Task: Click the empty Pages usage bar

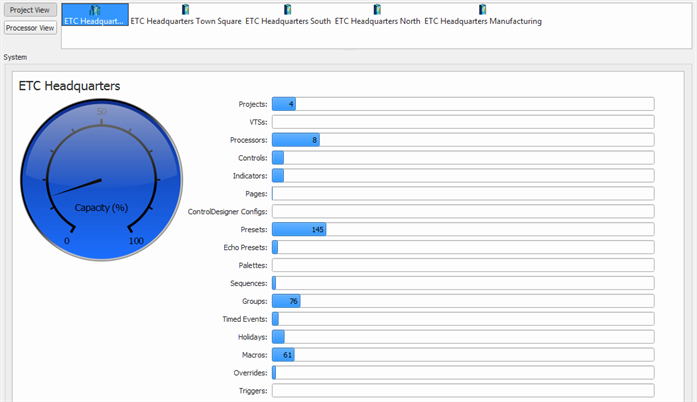Action: point(463,193)
